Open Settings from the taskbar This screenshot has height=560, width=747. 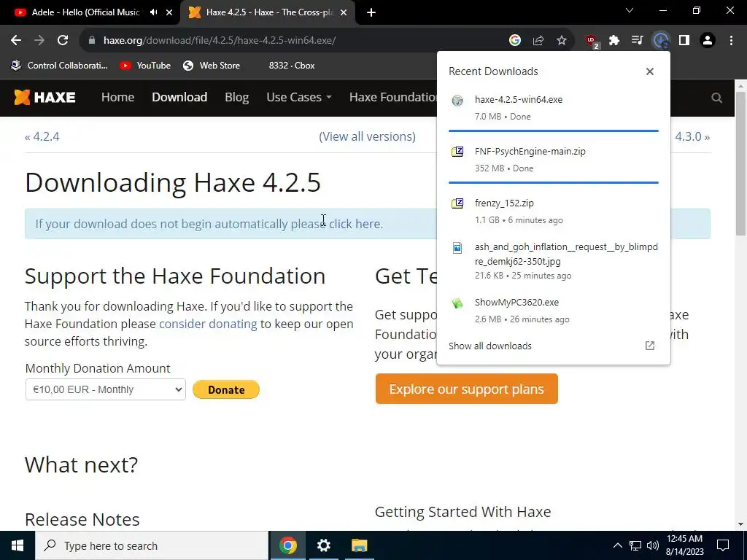(x=323, y=545)
